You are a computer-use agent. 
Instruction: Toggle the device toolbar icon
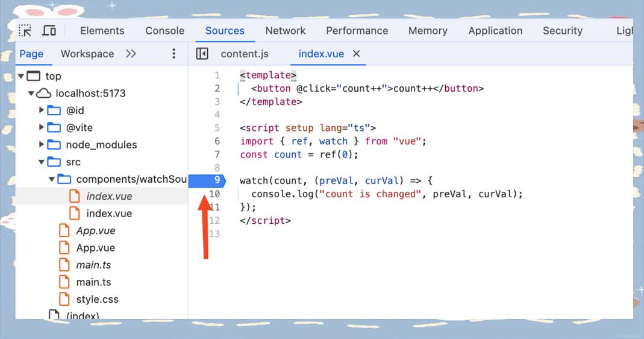tap(49, 31)
